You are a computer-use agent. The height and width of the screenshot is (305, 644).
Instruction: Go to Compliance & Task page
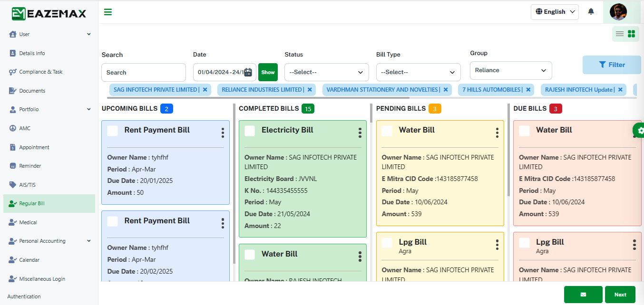pyautogui.click(x=40, y=72)
